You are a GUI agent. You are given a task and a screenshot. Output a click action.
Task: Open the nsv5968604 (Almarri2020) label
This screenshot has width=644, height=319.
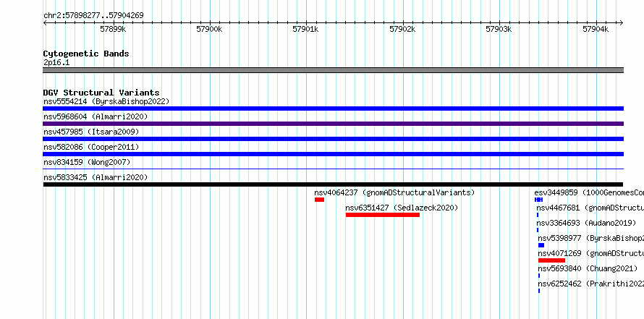coord(96,116)
